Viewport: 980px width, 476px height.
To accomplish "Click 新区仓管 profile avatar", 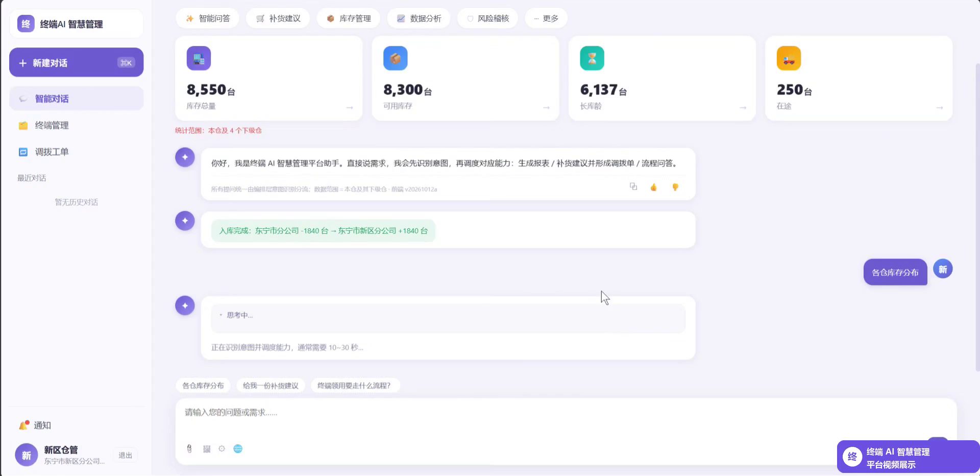I will 27,455.
